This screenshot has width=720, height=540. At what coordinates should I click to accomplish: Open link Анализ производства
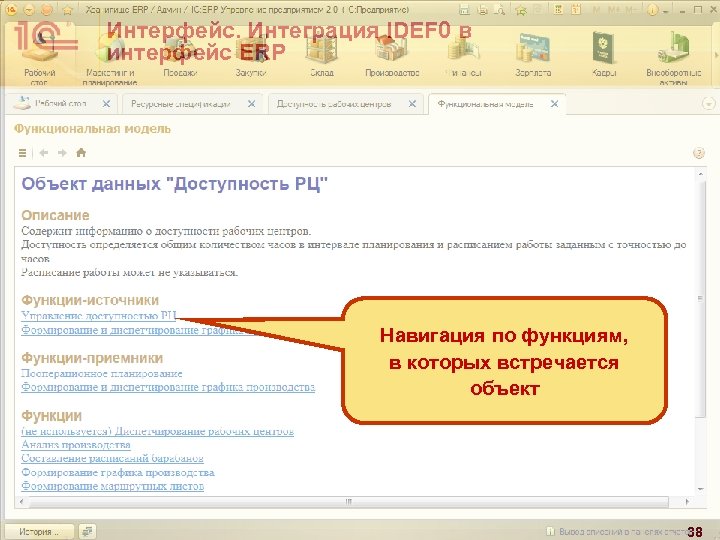[x=76, y=444]
